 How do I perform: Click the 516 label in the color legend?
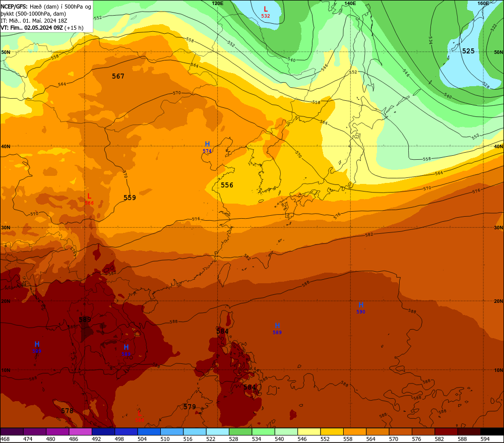[x=187, y=439]
